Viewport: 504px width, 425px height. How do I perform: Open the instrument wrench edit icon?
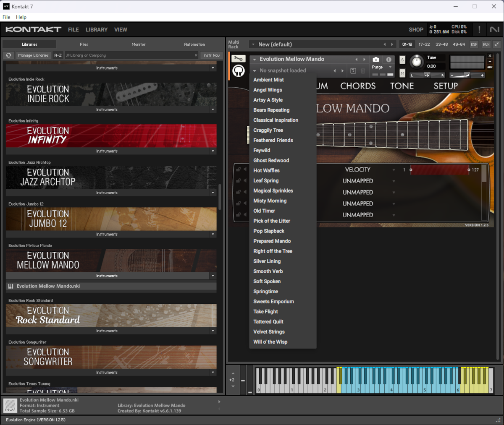click(238, 59)
